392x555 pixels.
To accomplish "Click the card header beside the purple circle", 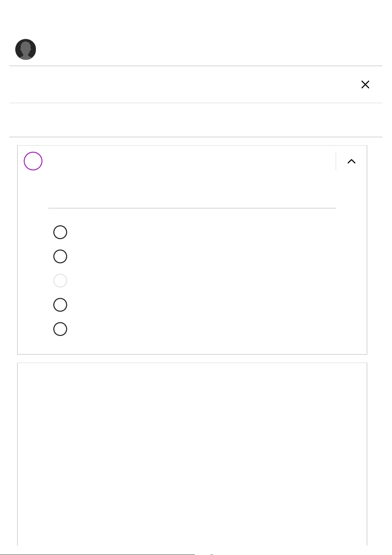I will pos(188,161).
